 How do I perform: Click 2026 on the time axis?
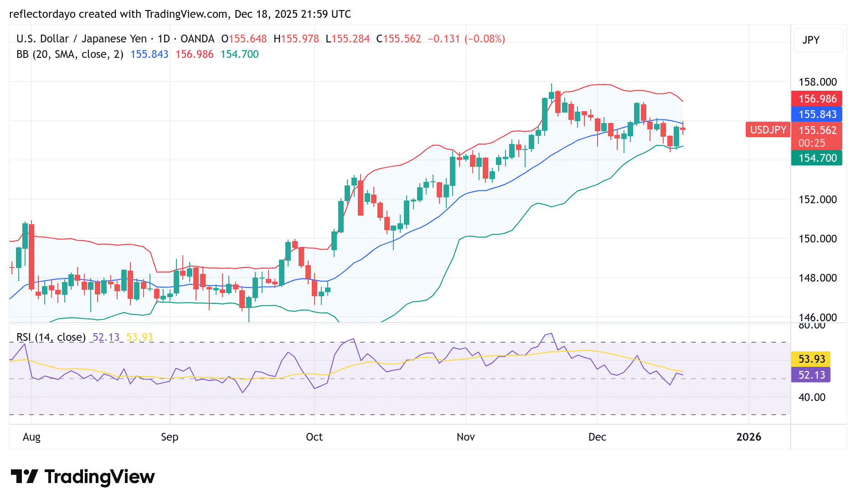tap(749, 437)
